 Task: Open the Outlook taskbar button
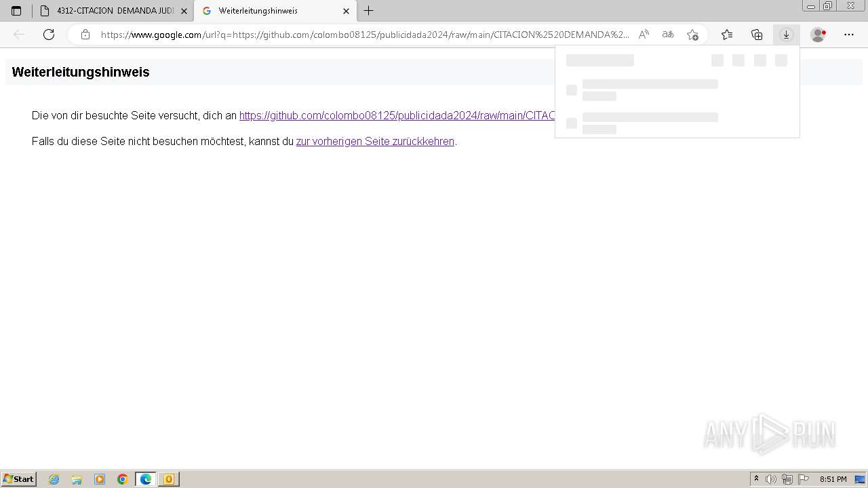point(168,479)
